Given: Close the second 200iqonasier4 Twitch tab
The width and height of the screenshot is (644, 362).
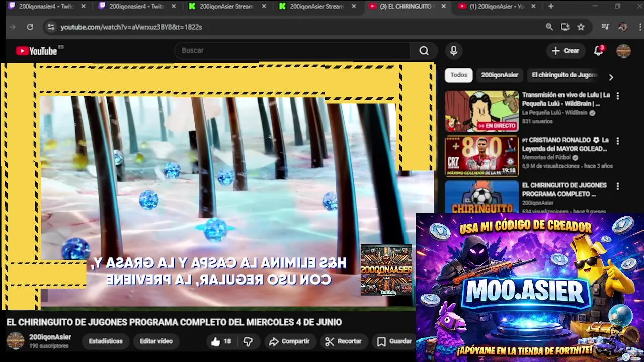Looking at the screenshot, I should coord(174,6).
